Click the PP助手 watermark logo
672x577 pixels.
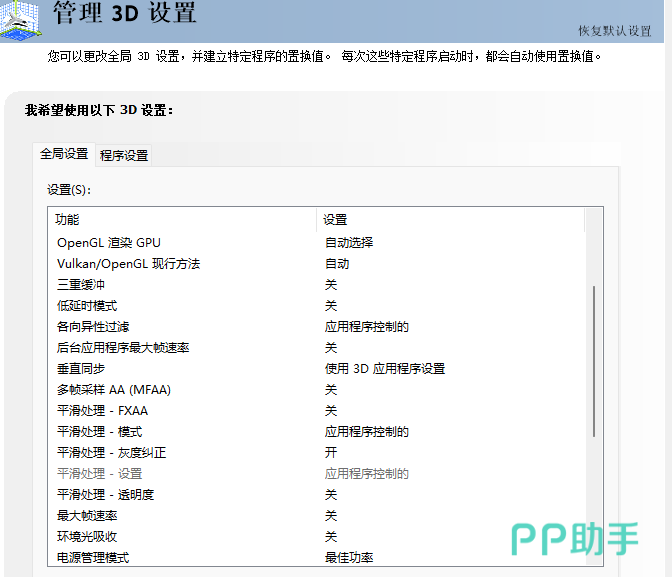pyautogui.click(x=575, y=539)
